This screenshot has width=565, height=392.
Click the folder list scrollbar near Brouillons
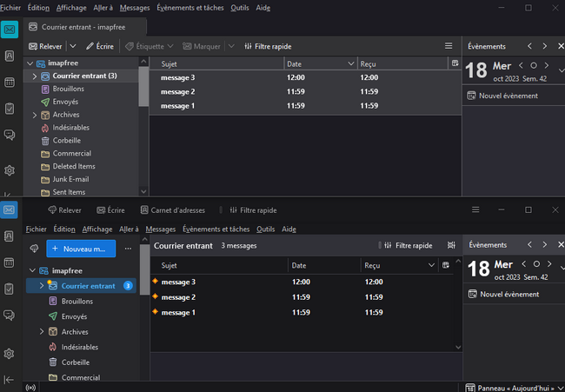[143, 87]
